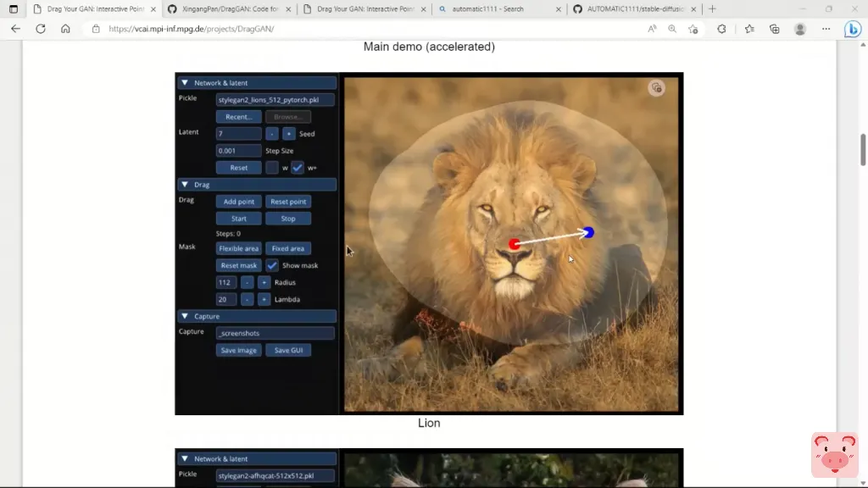868x488 pixels.
Task: Open browser extensions puzzle icon
Action: (721, 29)
